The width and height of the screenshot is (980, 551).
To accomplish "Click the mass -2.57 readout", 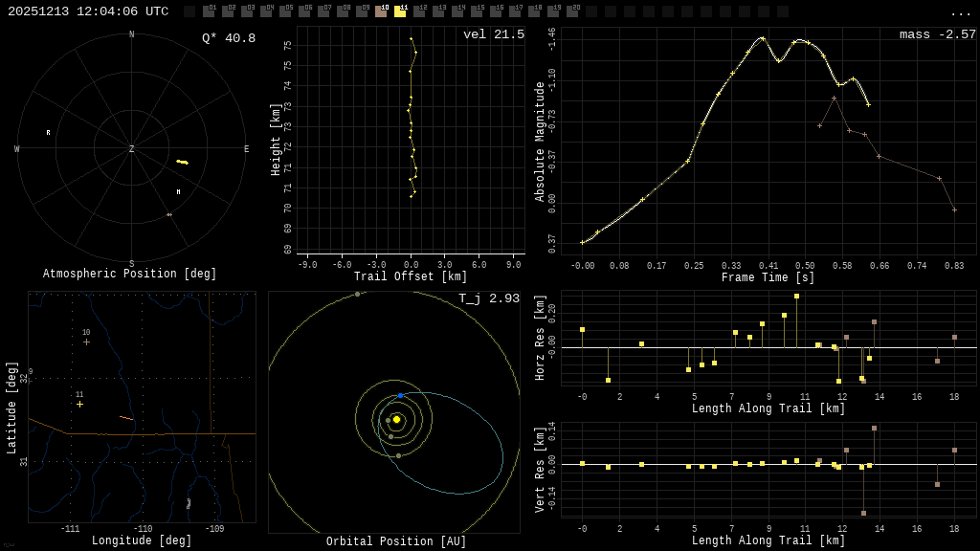I will pos(938,34).
